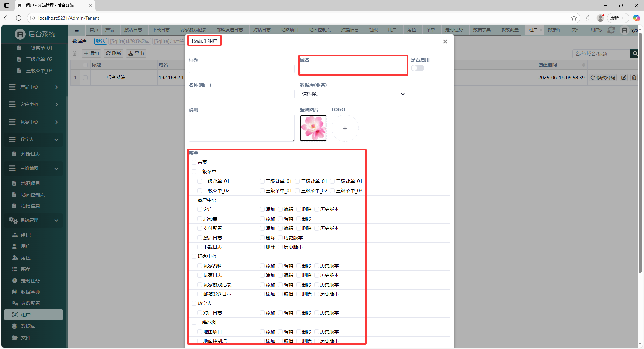Click the trash delete icon in tenant row
This screenshot has height=349, width=644.
tap(634, 78)
